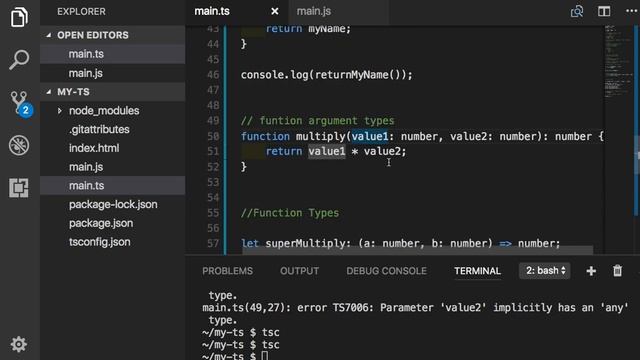Open the Manage gear settings icon

19,344
